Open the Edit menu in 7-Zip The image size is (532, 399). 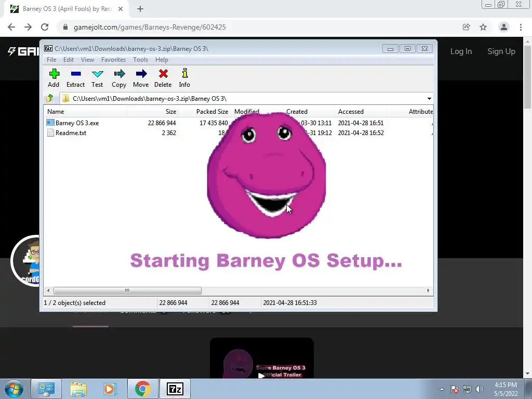pyautogui.click(x=69, y=60)
